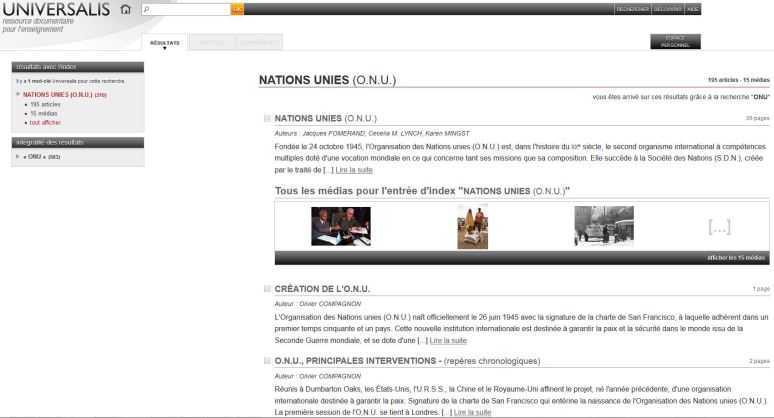The width and height of the screenshot is (774, 418).
Task: Click 'Tous les médias pour l'entrée d'index' heading
Action: (x=422, y=191)
